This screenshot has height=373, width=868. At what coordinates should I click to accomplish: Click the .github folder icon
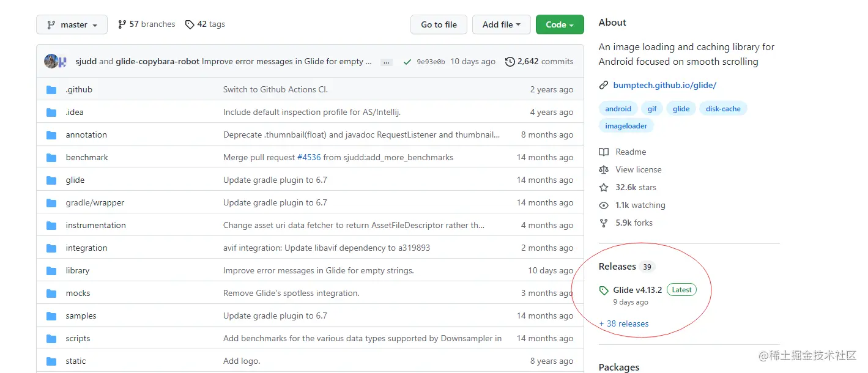click(51, 90)
